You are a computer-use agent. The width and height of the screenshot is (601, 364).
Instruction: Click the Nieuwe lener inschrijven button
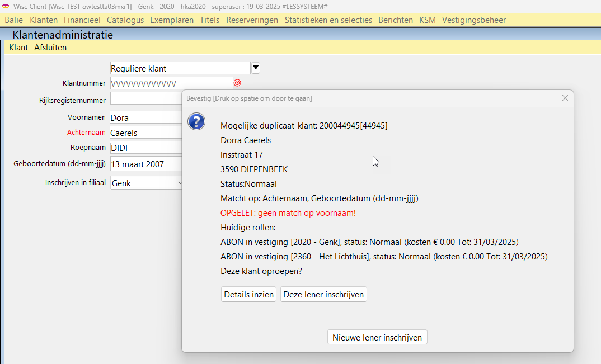(x=377, y=337)
